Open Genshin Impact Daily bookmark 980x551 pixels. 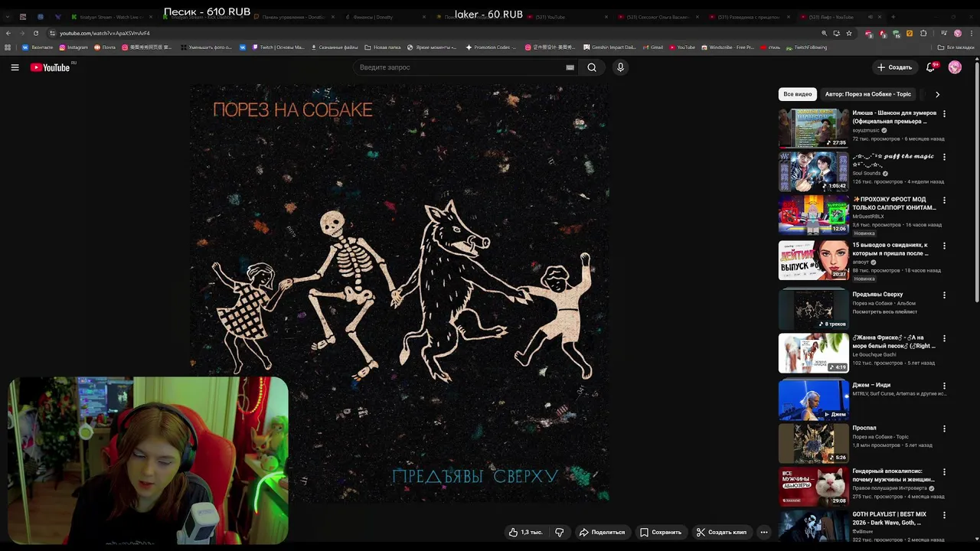click(609, 47)
